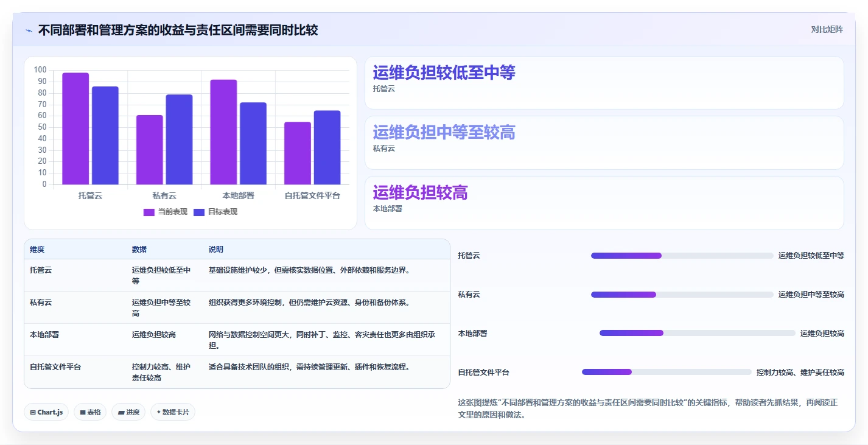
Task: Select the Chart.js tag chip
Action: coord(47,412)
